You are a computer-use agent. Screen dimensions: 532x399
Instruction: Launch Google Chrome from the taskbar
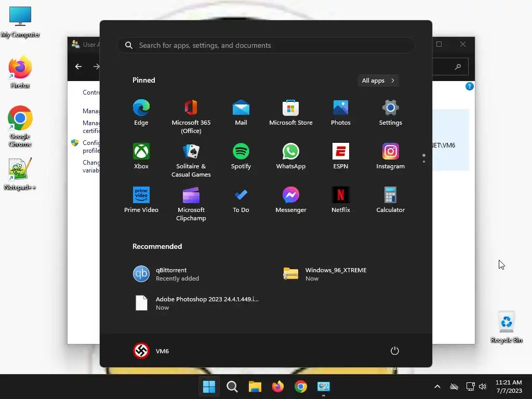point(301,387)
